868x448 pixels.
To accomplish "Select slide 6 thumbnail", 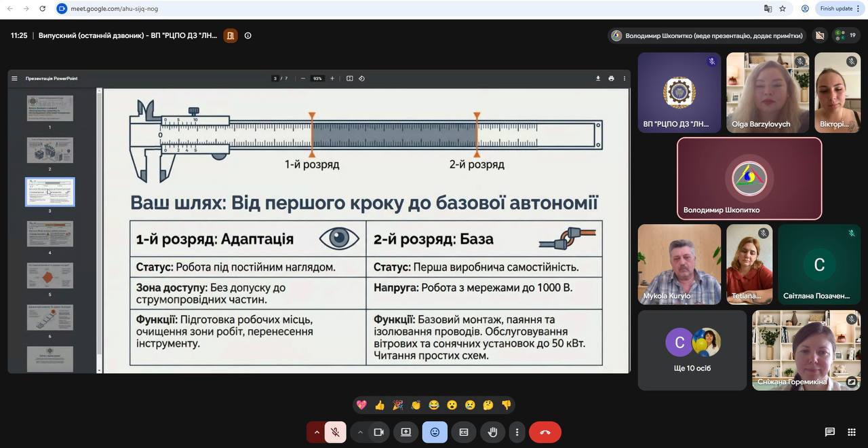I will [x=50, y=317].
